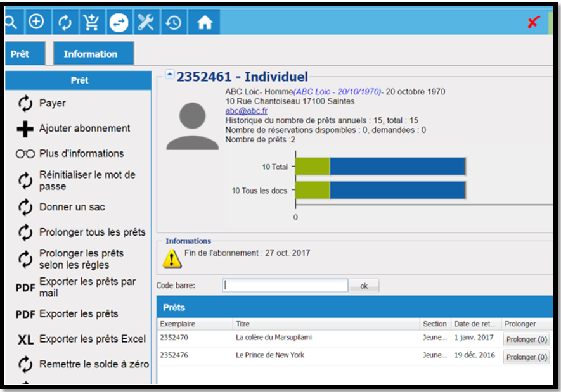The height and width of the screenshot is (392, 561).
Task: Click the title Le Prince de New York
Action: click(270, 355)
